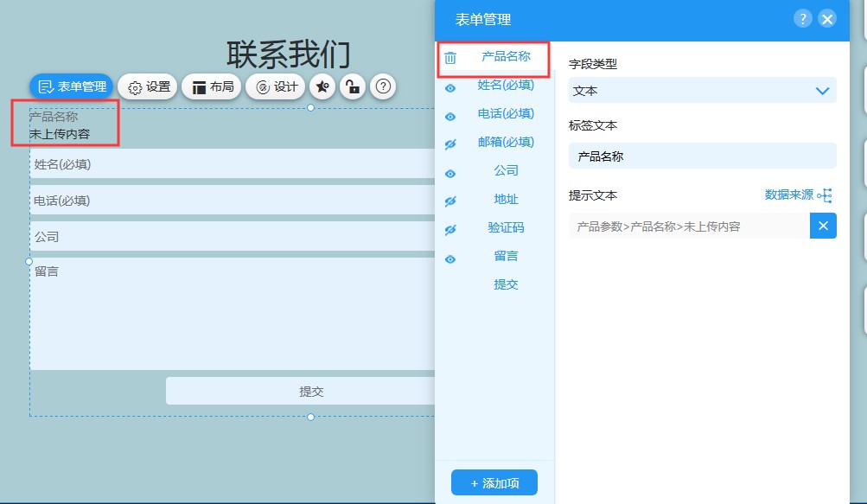The image size is (867, 504).
Task: Open the 设置 gear settings
Action: coord(148,86)
